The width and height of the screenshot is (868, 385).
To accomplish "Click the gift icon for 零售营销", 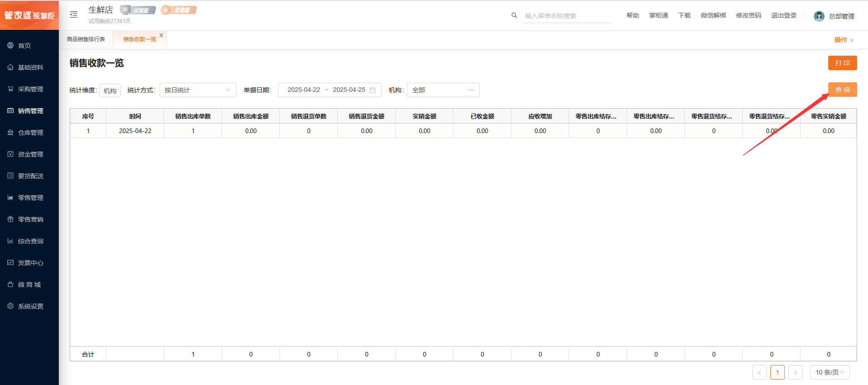I will [x=10, y=219].
